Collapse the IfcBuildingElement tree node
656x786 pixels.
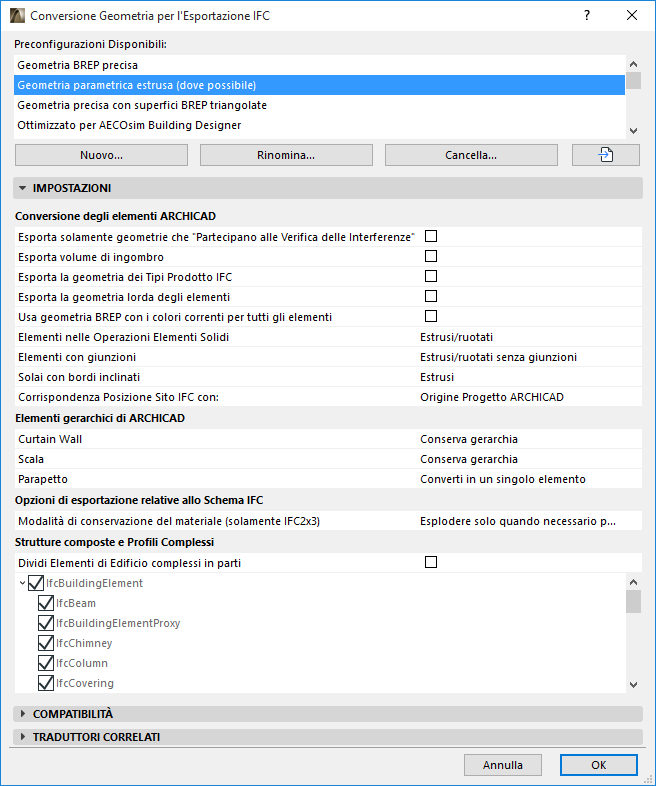click(22, 583)
